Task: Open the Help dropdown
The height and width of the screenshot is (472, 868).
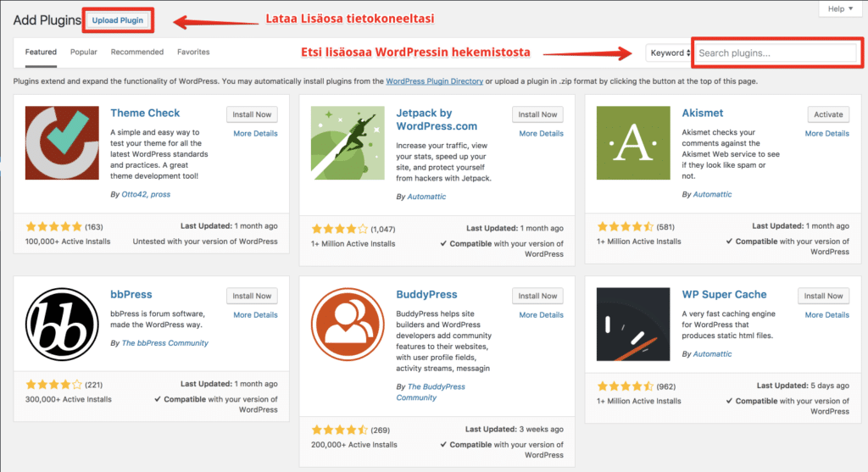Action: [x=840, y=8]
